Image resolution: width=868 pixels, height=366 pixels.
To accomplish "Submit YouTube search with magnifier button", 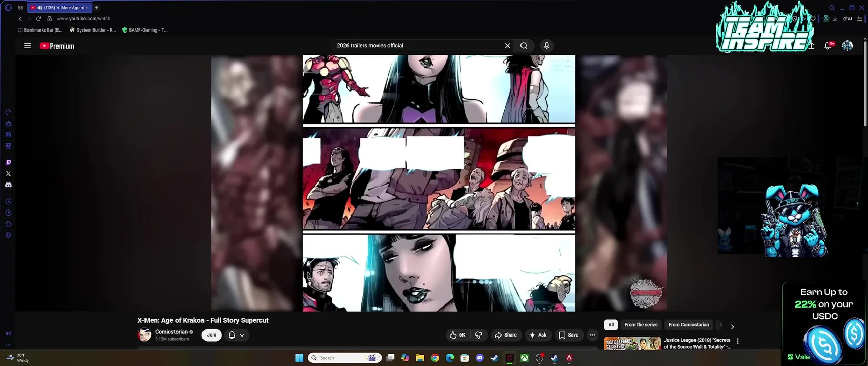I will click(524, 46).
